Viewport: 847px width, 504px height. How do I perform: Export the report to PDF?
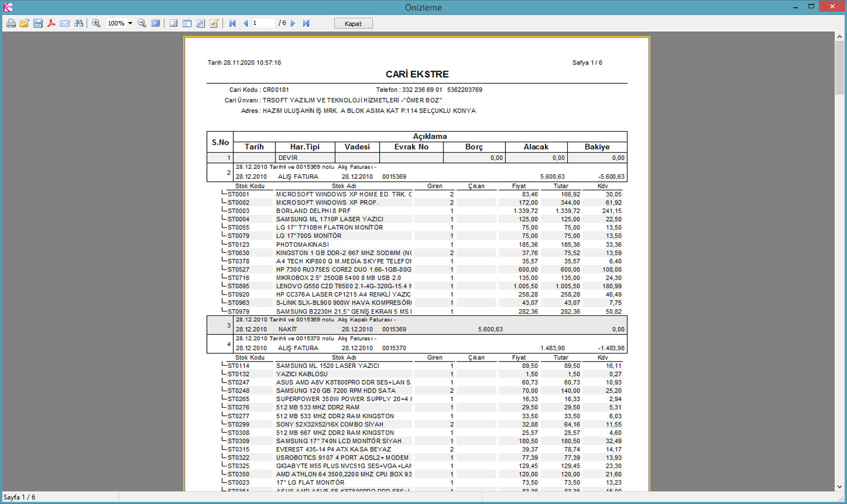tap(51, 23)
